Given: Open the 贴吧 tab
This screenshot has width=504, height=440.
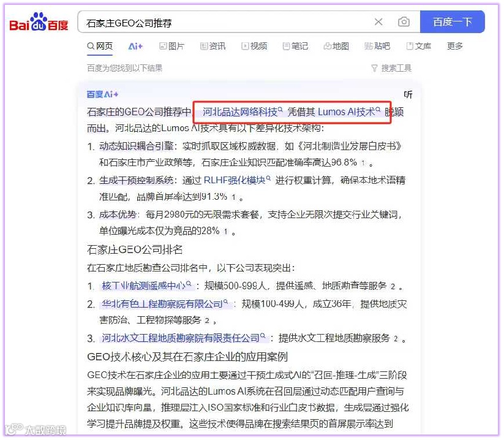Looking at the screenshot, I should [x=377, y=47].
